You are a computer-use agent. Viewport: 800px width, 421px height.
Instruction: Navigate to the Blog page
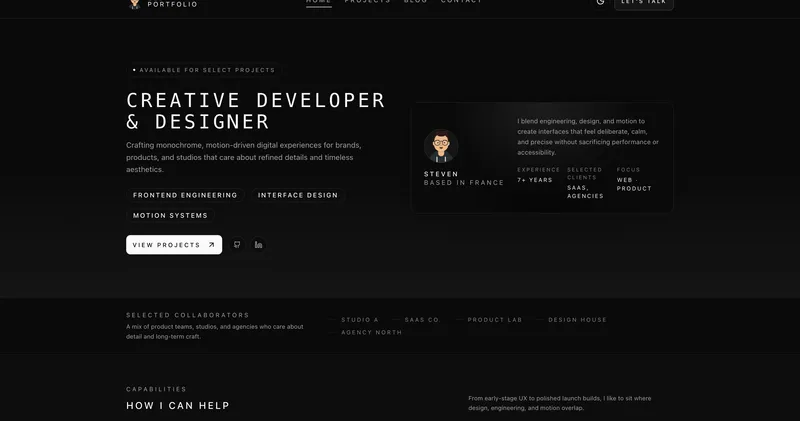coord(415,3)
